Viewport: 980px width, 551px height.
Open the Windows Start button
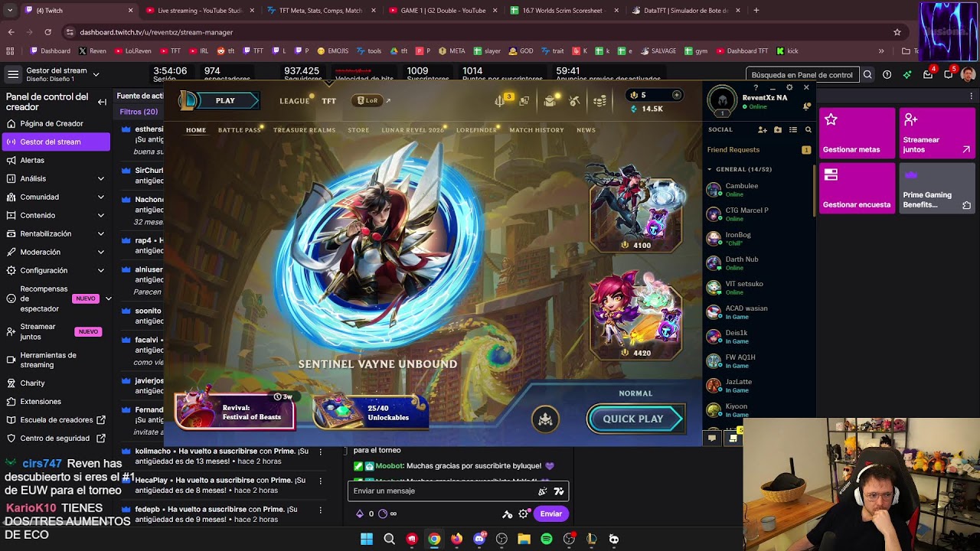(367, 539)
